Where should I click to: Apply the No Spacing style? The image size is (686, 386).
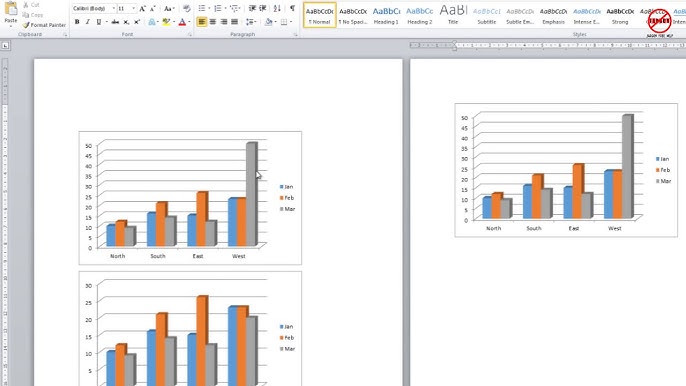point(353,15)
